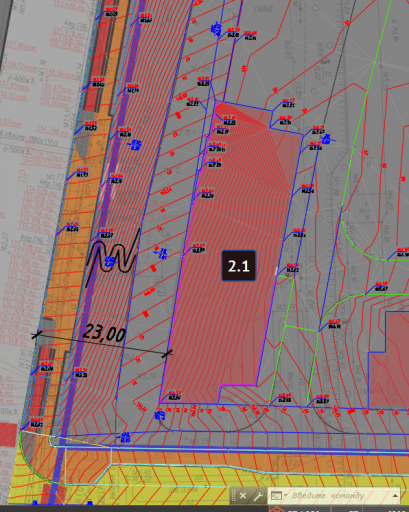The width and height of the screenshot is (409, 512).
Task: Click the command line grip handle
Action: pos(234,496)
